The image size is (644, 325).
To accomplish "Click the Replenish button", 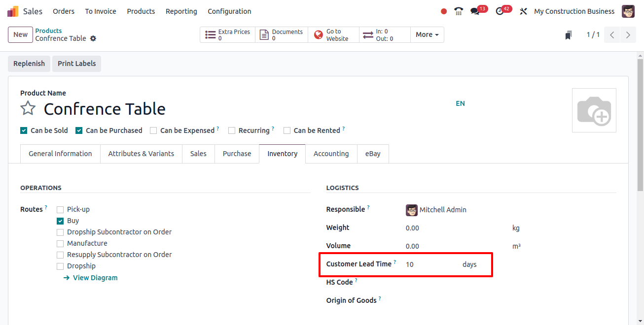I will 29,64.
